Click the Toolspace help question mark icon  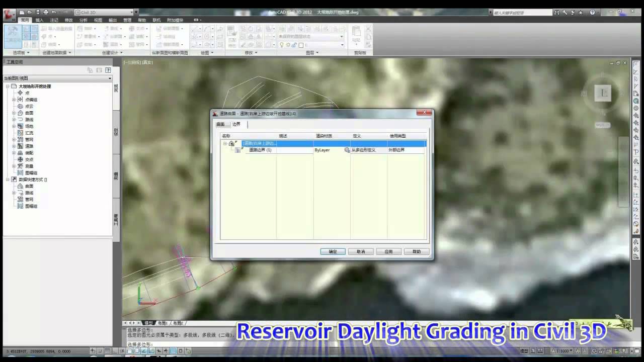[x=108, y=70]
